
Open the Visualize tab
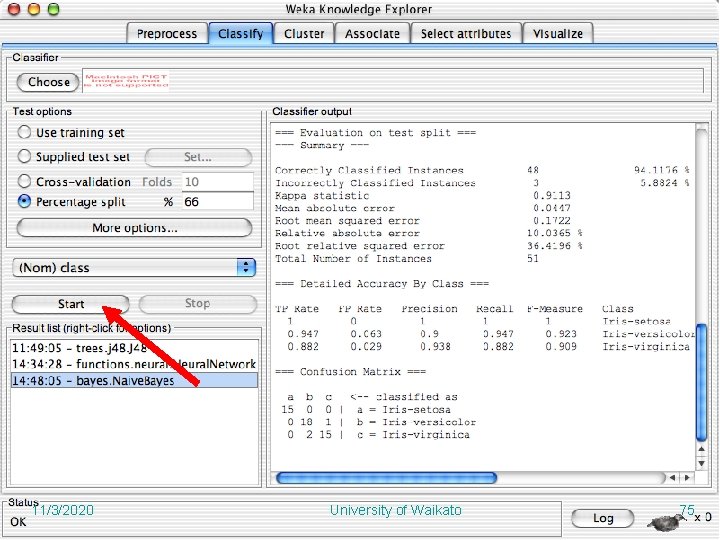(557, 34)
